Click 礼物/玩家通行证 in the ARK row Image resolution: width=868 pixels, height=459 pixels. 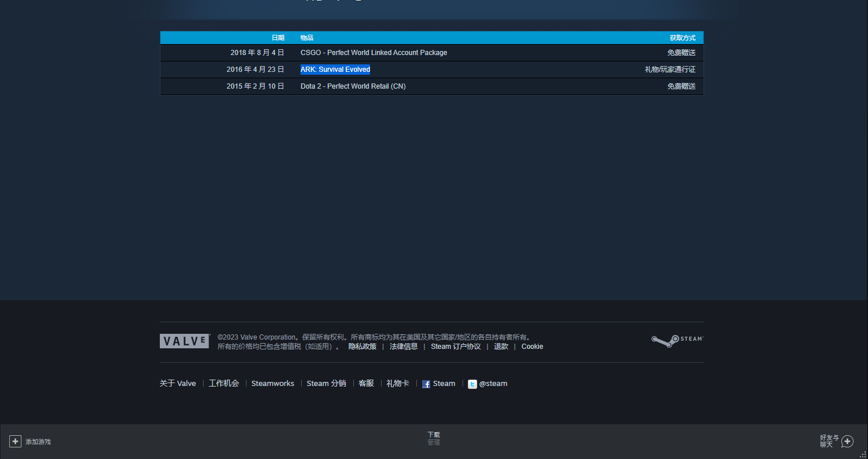point(671,70)
